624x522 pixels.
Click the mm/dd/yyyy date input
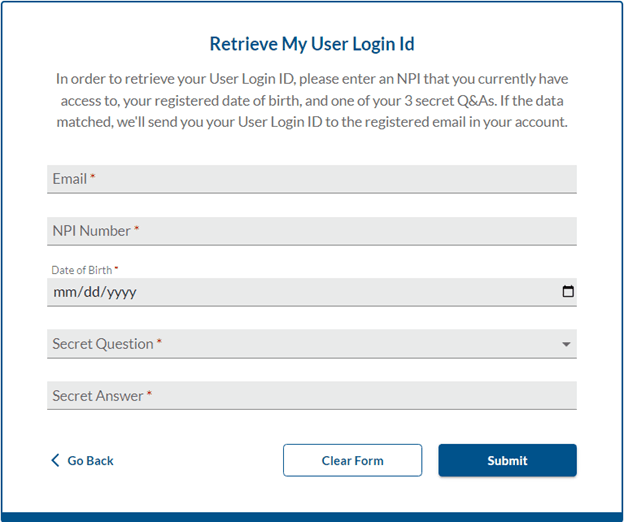312,292
